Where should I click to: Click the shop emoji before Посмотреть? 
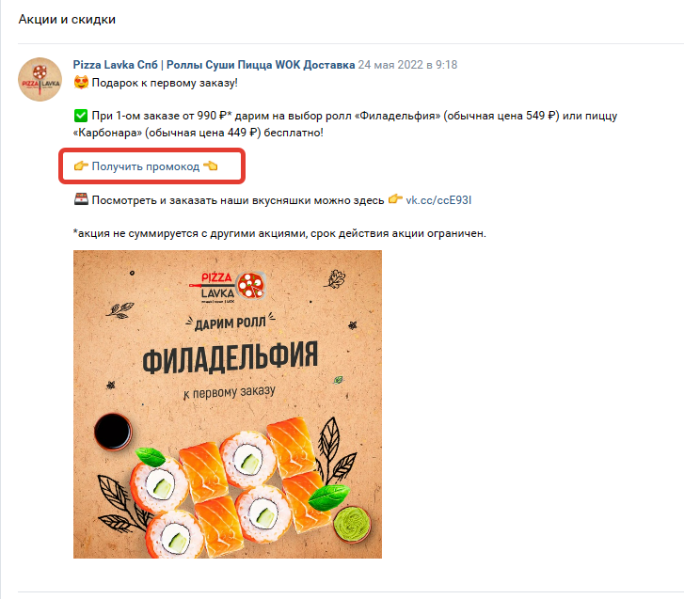tap(81, 199)
